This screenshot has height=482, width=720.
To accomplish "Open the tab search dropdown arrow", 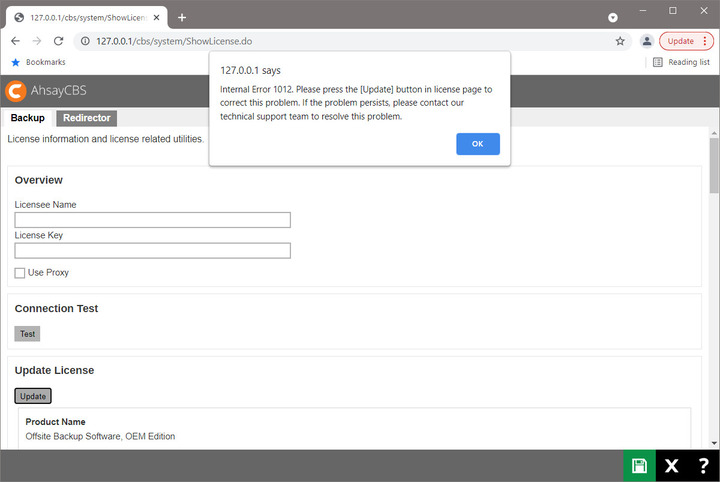I will coord(613,17).
